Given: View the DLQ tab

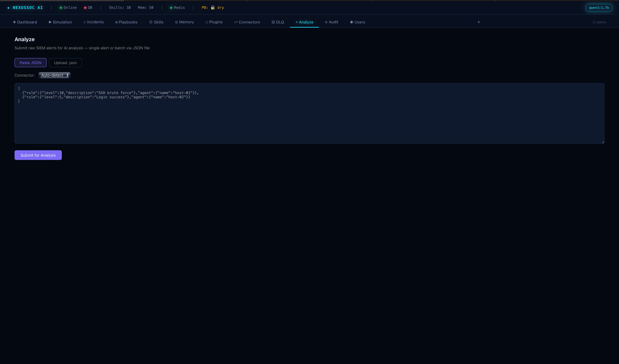Looking at the screenshot, I should pyautogui.click(x=278, y=22).
